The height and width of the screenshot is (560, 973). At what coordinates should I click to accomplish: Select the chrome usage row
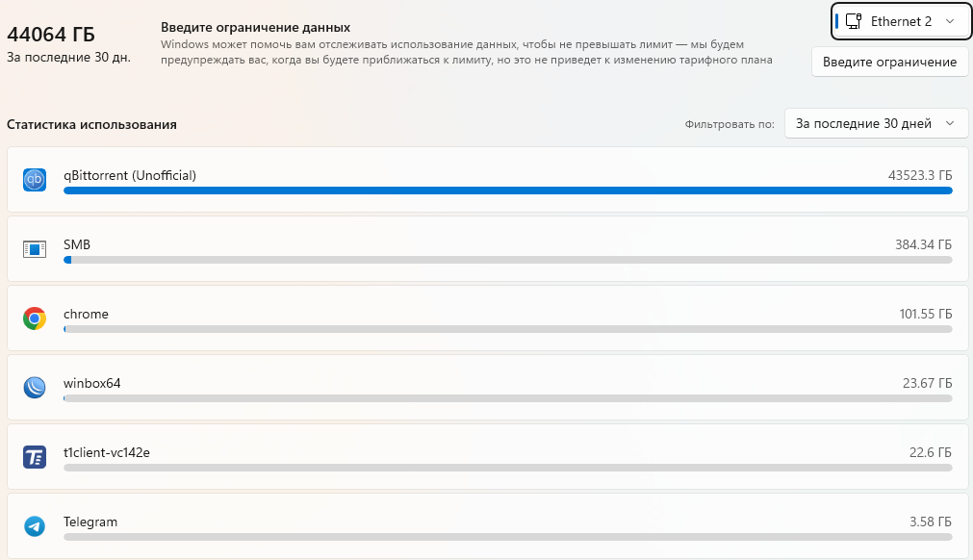[x=488, y=318]
